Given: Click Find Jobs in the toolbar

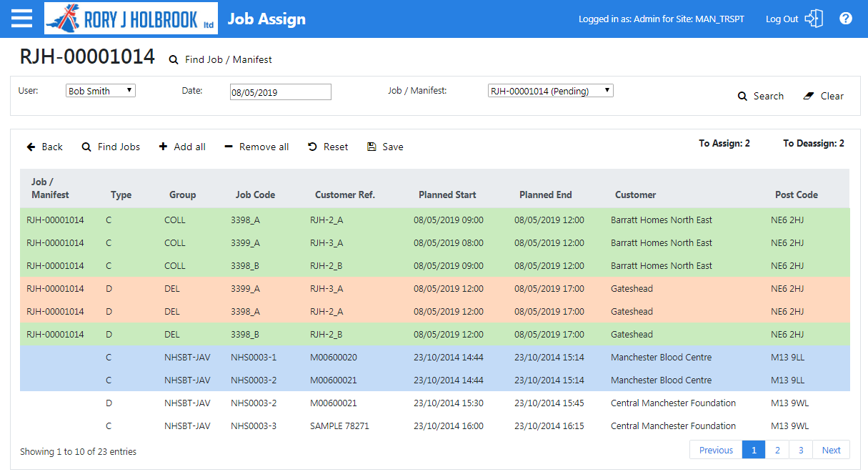Looking at the screenshot, I should tap(111, 147).
